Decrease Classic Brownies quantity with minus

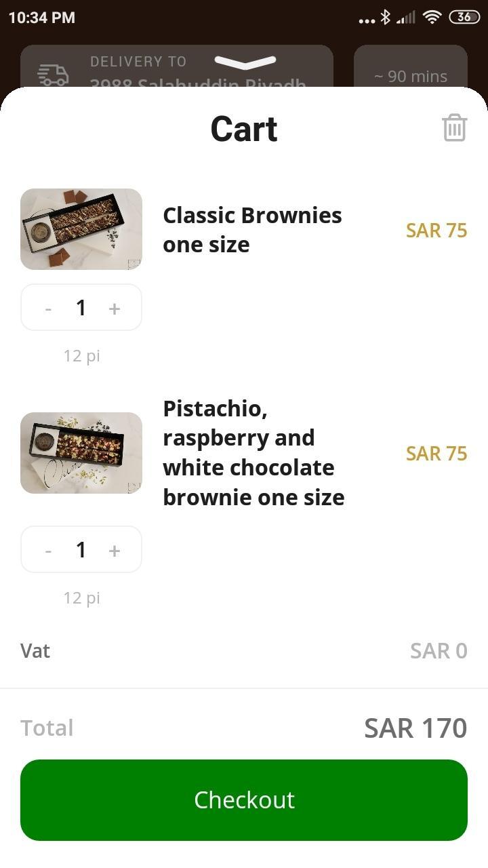tap(48, 309)
